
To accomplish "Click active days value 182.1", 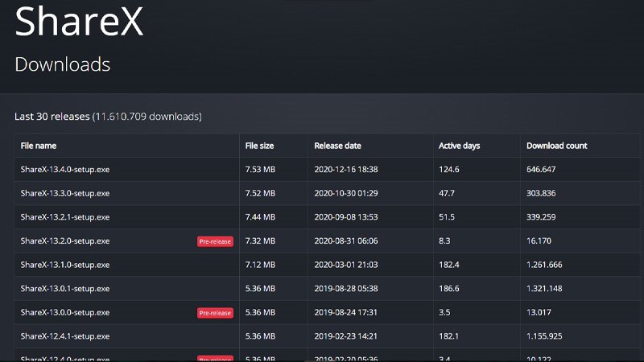I will pos(448,336).
